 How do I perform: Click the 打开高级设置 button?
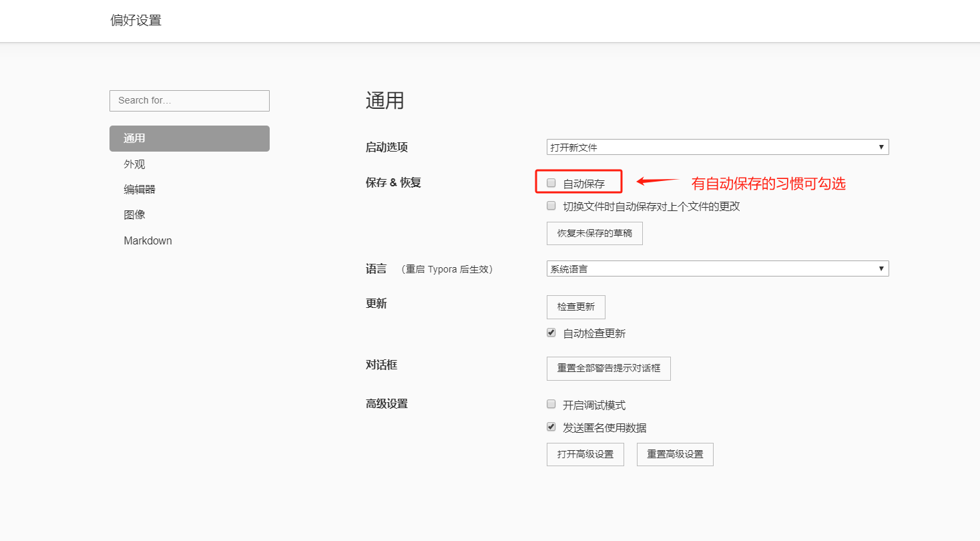pyautogui.click(x=585, y=454)
